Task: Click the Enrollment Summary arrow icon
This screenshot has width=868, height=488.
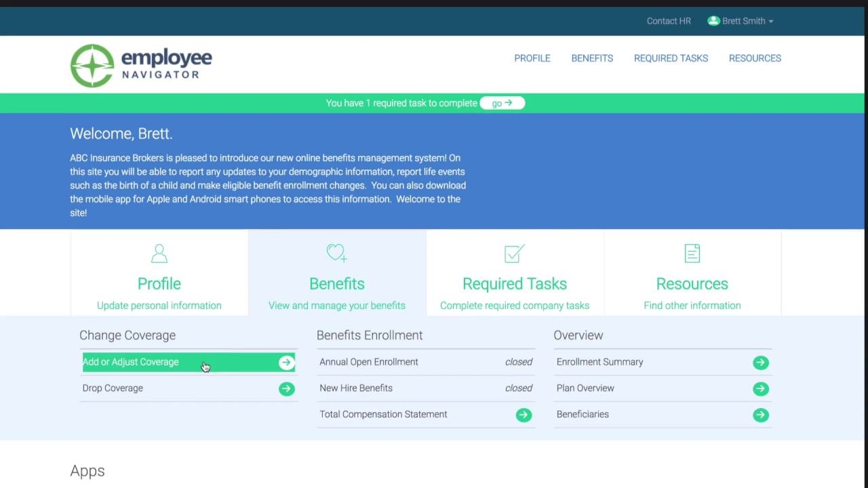Action: (760, 363)
